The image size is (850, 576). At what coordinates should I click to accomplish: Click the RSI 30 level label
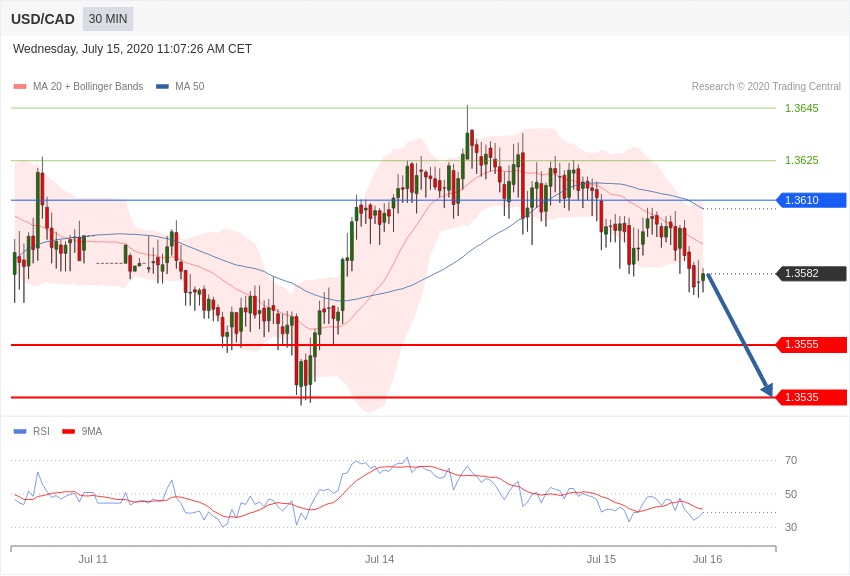pos(791,527)
